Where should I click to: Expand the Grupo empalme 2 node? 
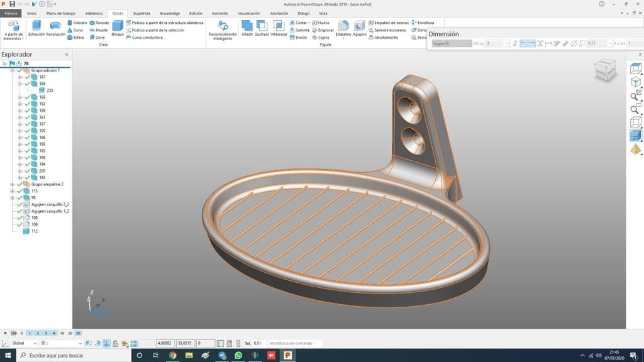coord(13,184)
